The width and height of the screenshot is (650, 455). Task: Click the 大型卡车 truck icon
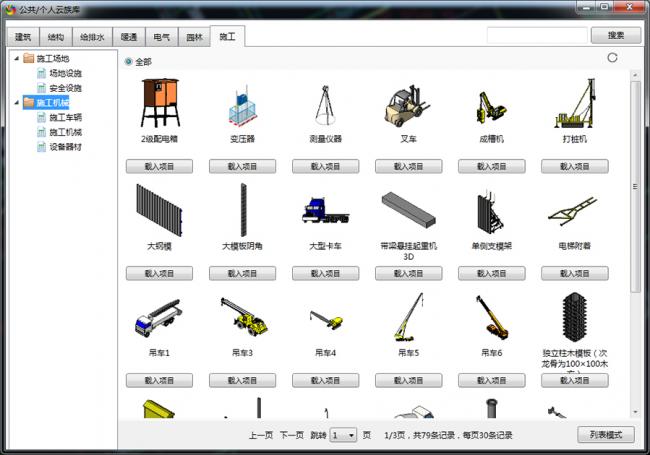[x=325, y=211]
